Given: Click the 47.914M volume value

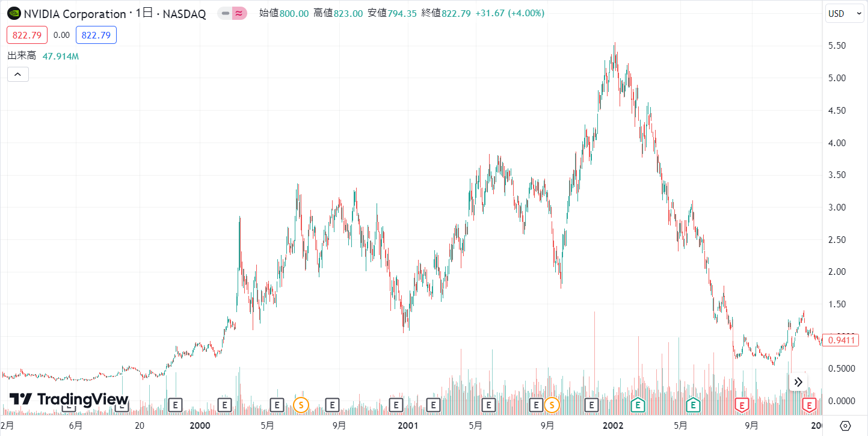Looking at the screenshot, I should (x=61, y=57).
